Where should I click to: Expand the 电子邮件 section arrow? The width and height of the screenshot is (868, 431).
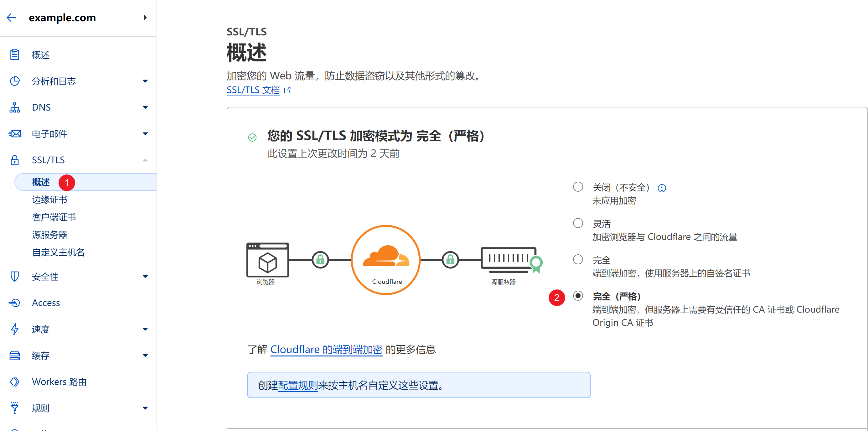click(145, 134)
